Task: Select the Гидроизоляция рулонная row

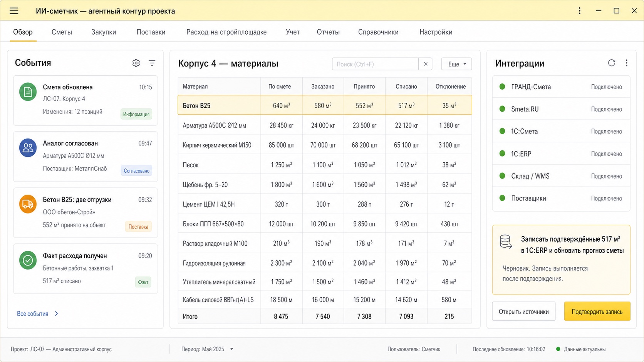Action: click(325, 263)
